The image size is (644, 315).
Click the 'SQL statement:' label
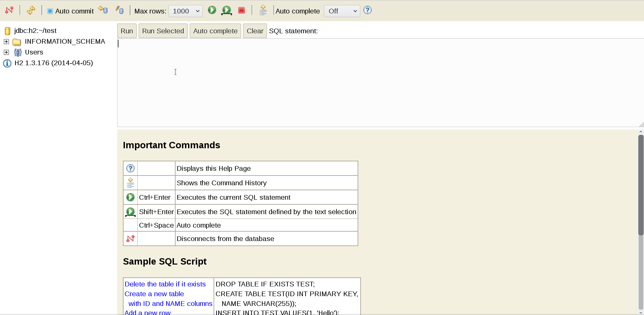click(293, 31)
